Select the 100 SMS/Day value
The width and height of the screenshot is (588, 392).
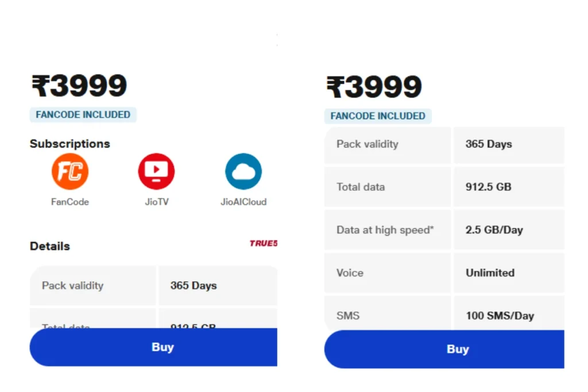[x=500, y=316]
